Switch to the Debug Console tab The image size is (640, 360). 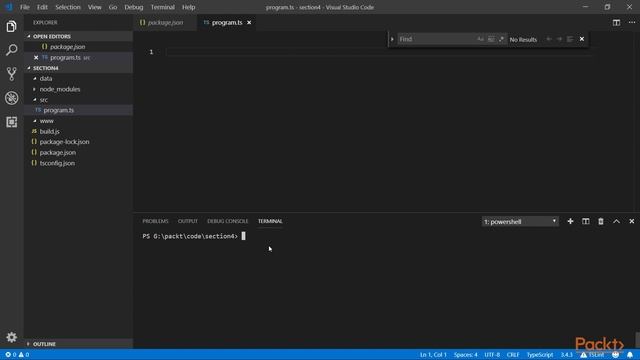(x=228, y=221)
